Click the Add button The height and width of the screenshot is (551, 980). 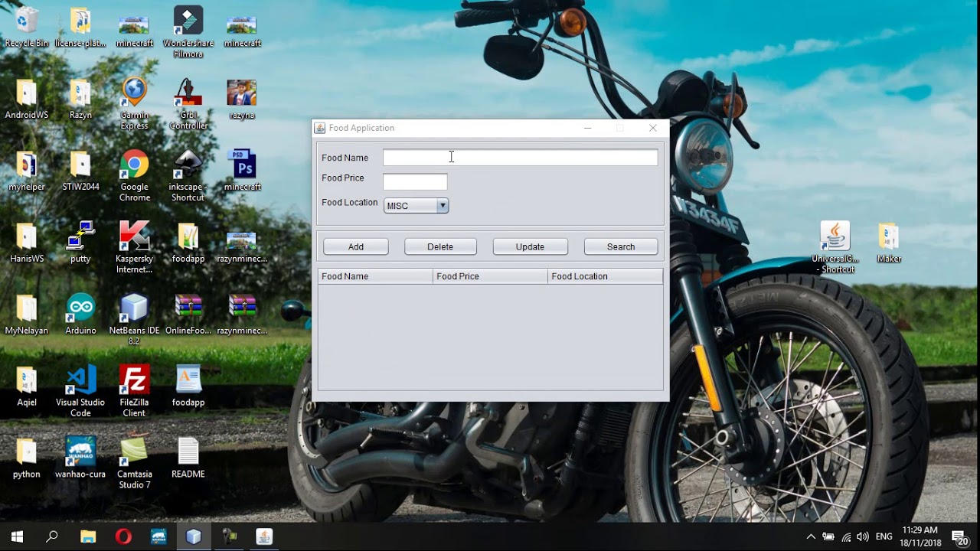click(356, 246)
